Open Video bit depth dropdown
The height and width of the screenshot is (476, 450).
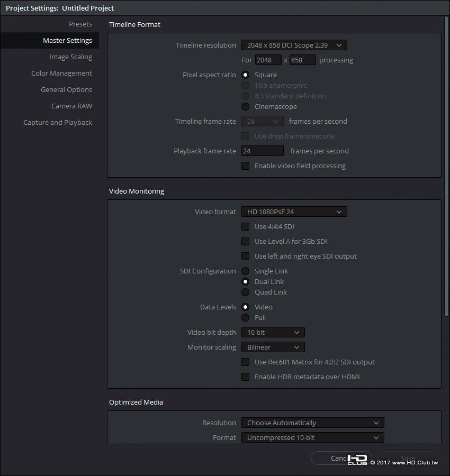273,333
